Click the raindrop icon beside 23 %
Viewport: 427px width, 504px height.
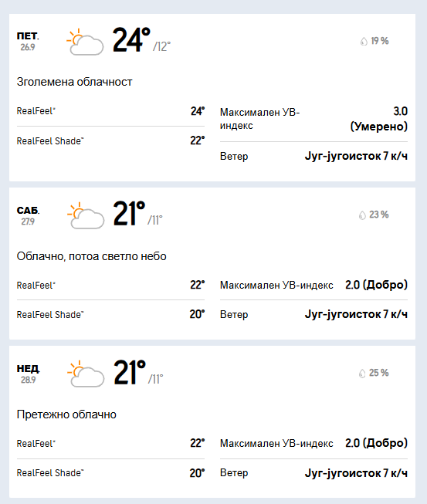point(362,215)
